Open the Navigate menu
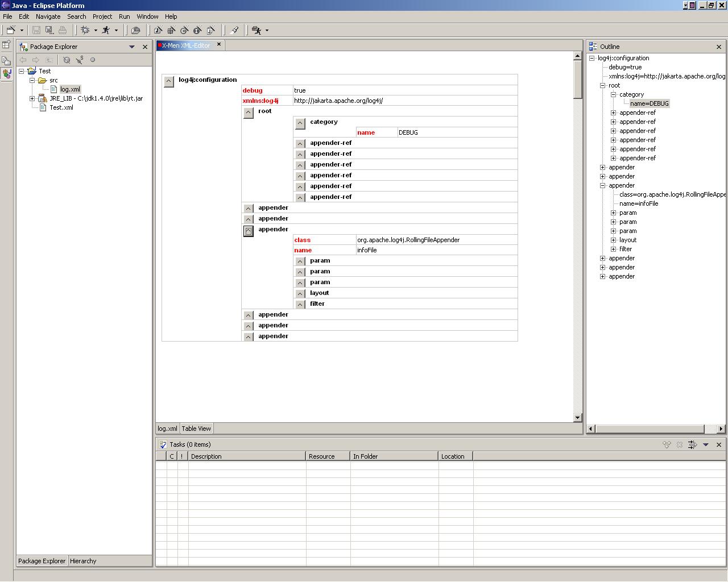 click(48, 16)
